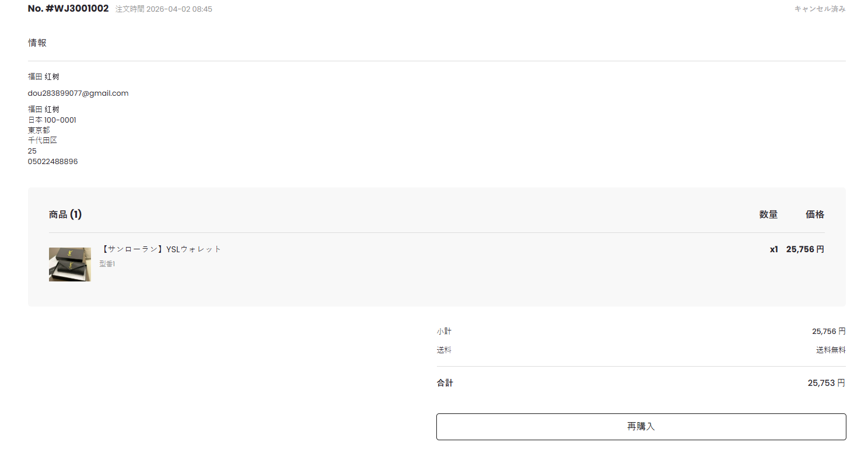Click the 【サンローラン】YSLウォレット product name

coord(161,249)
